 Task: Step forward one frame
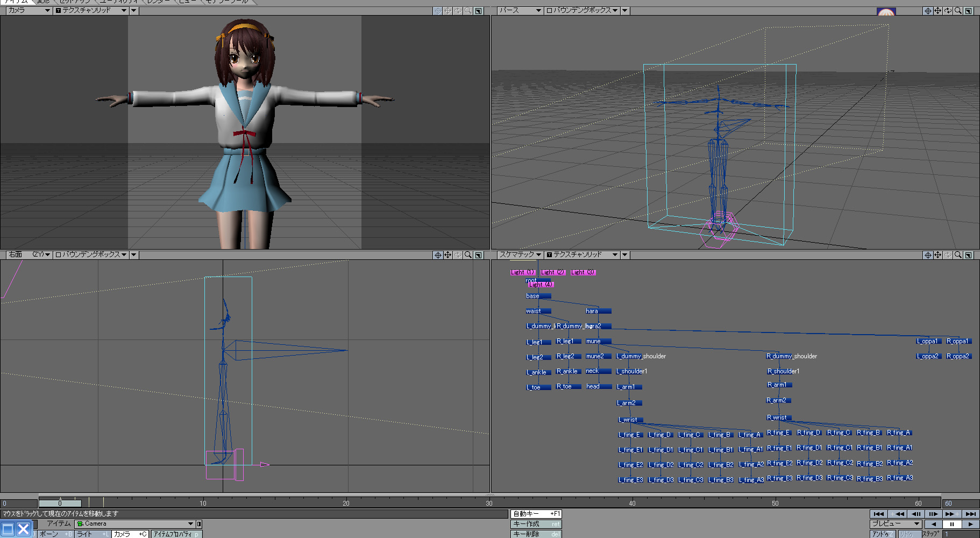pyautogui.click(x=933, y=514)
